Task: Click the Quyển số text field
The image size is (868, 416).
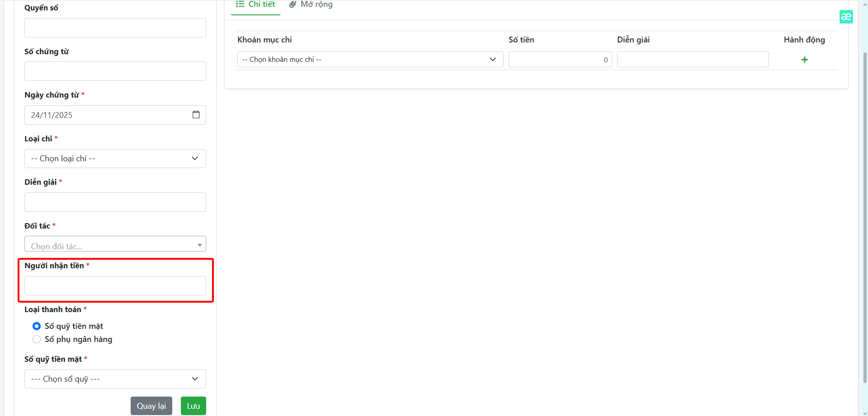Action: 115,28
